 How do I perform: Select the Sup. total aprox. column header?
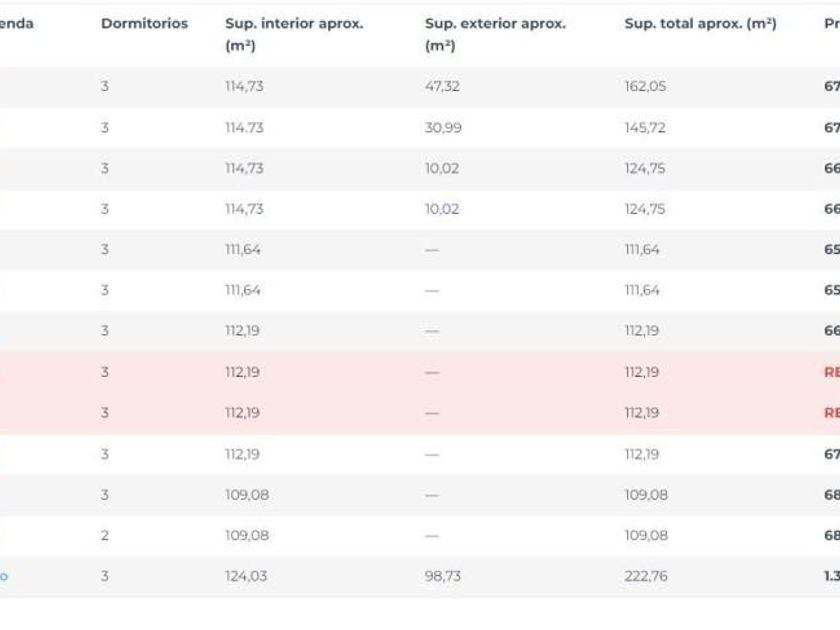point(700,24)
